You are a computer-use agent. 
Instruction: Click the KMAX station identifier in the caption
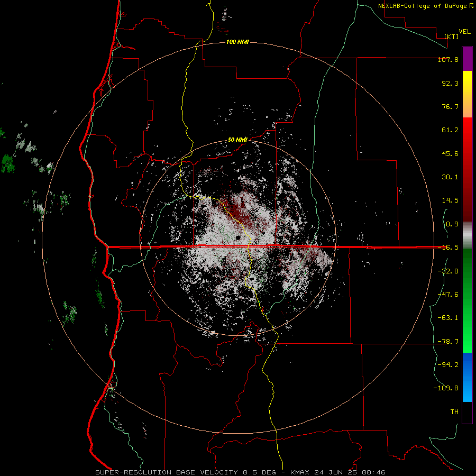pyautogui.click(x=301, y=472)
